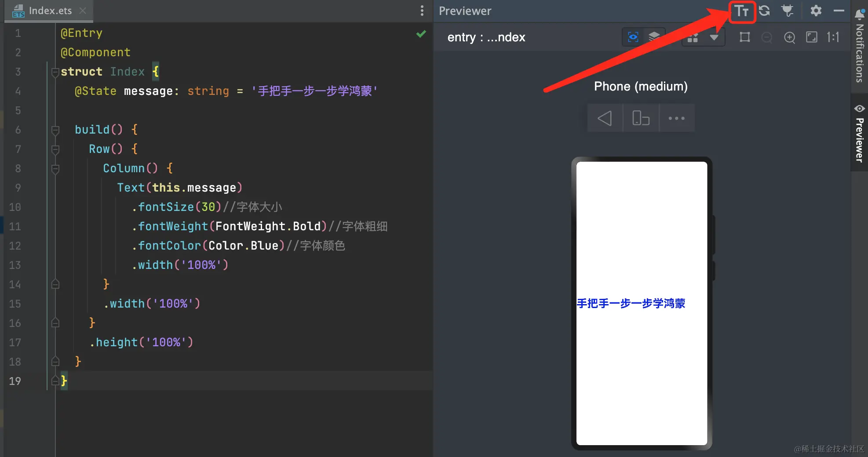Image resolution: width=868 pixels, height=457 pixels.
Task: Open Previewer settings gear
Action: click(x=816, y=11)
